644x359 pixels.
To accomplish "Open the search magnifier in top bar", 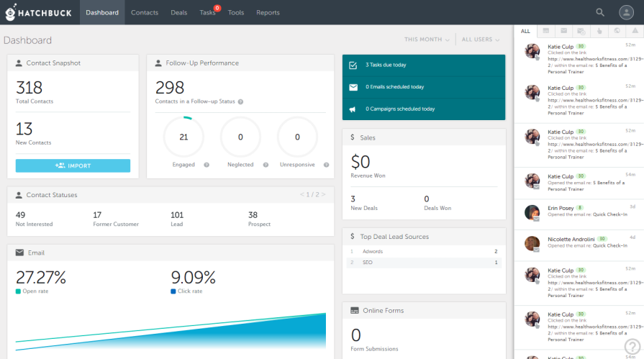I will click(600, 12).
